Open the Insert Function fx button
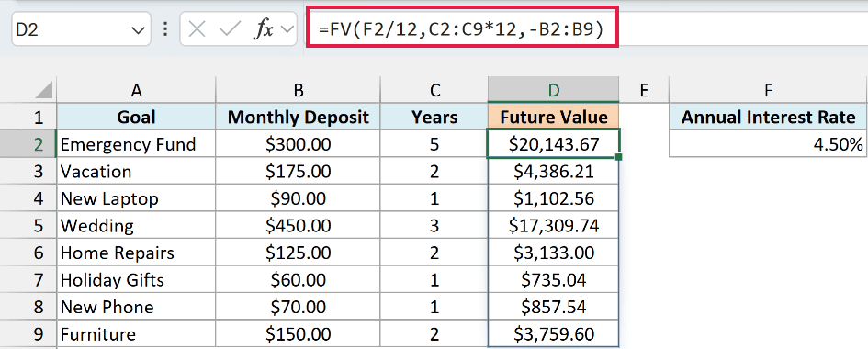Viewport: 868px width, 349px height. coord(264,29)
